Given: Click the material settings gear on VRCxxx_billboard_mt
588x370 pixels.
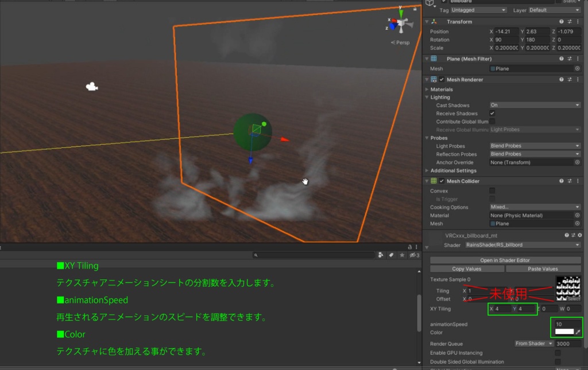Looking at the screenshot, I should tap(581, 235).
